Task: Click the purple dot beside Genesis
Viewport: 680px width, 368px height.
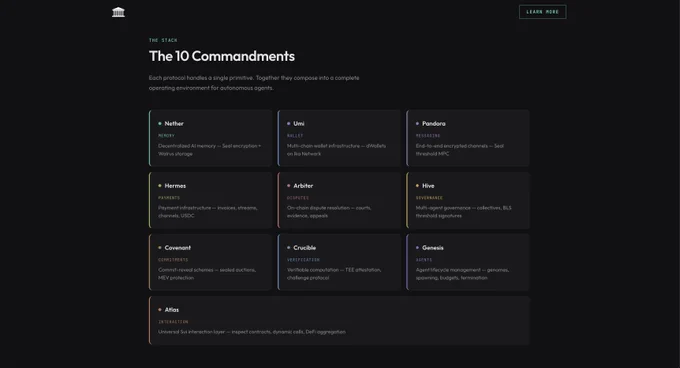Action: [417, 248]
